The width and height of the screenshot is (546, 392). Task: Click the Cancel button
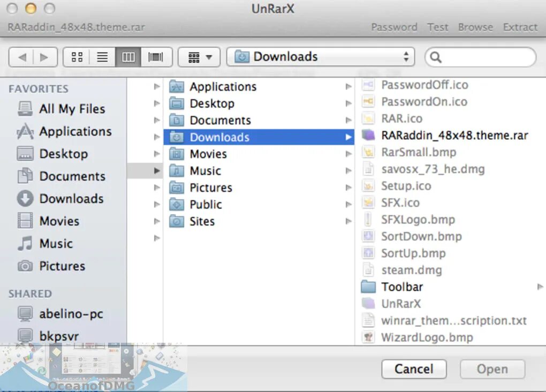(414, 369)
